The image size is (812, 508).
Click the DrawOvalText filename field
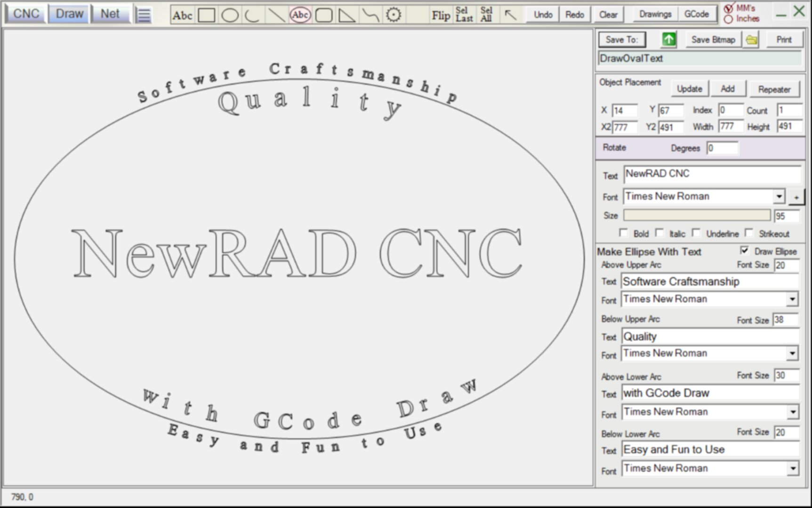pyautogui.click(x=699, y=59)
